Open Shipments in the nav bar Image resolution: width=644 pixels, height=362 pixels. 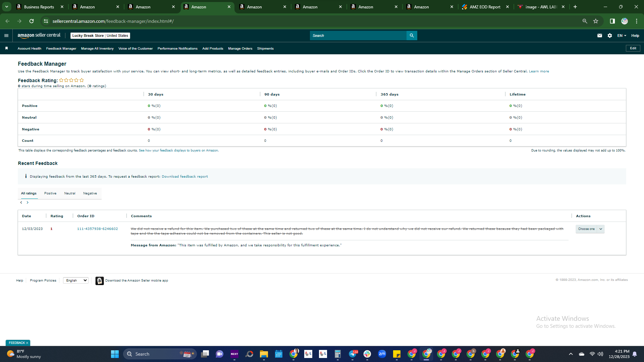click(265, 49)
